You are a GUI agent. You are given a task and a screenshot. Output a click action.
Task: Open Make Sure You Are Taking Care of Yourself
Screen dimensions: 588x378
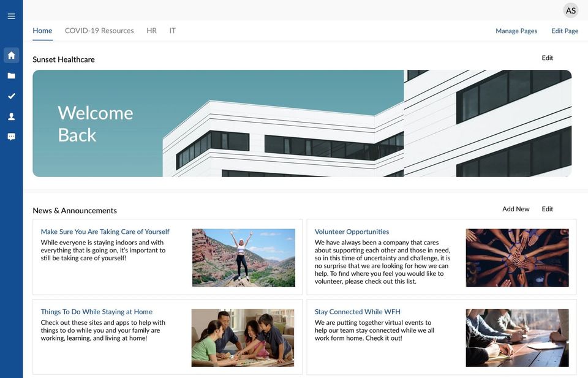(105, 232)
